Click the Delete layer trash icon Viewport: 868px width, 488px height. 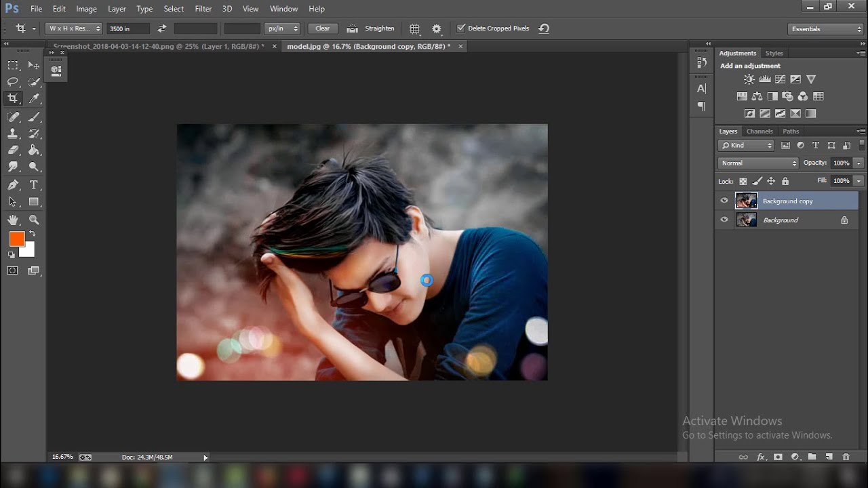846,457
